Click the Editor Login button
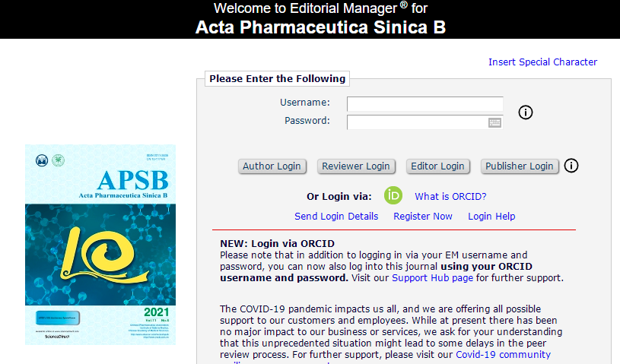 [x=437, y=166]
